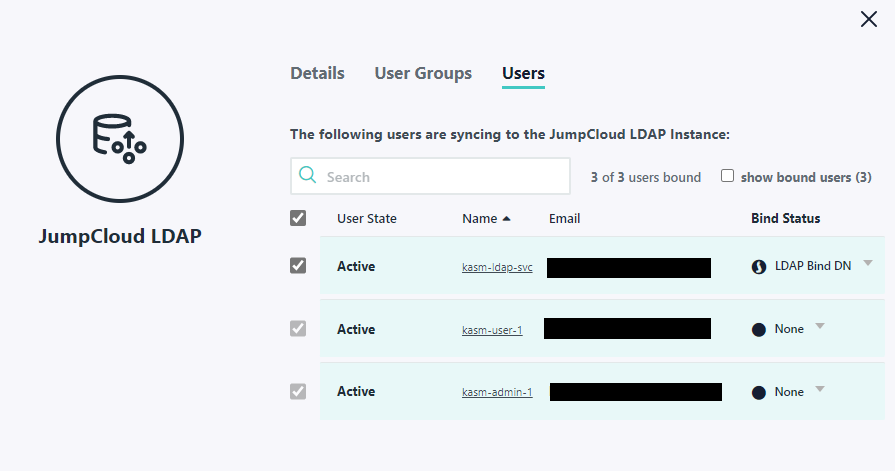
Task: Click the JumpCloud LDAP database icon
Action: point(119,134)
